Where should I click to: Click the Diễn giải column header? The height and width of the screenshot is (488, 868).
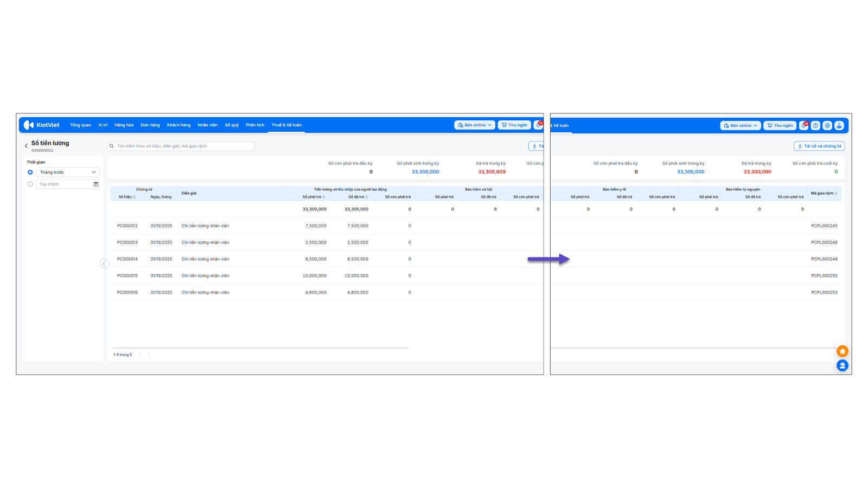tap(189, 193)
